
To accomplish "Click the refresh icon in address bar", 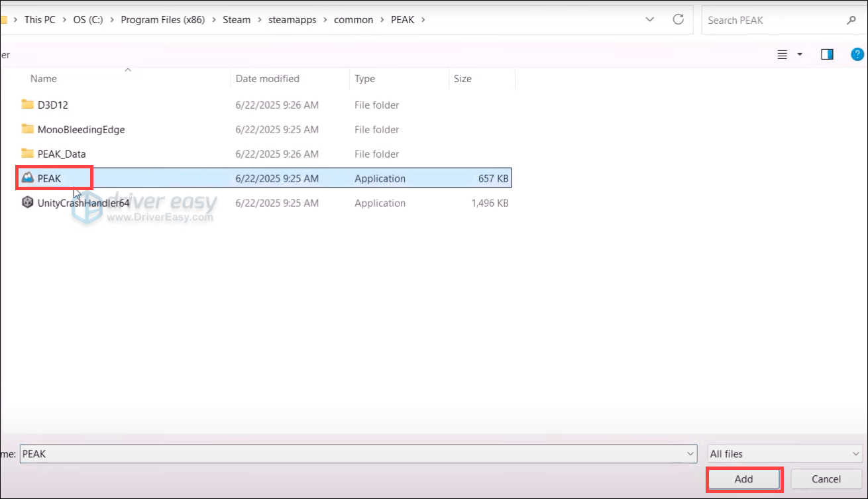I will (678, 20).
